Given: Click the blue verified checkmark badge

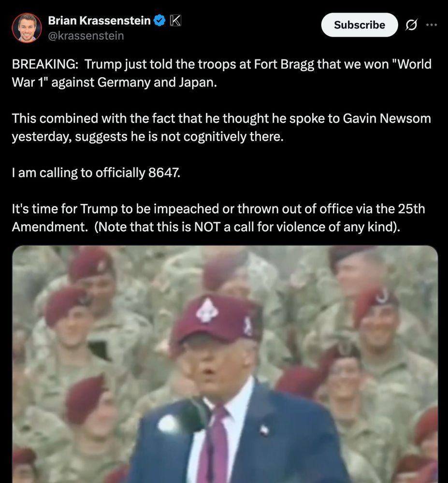Looking at the screenshot, I should click(159, 21).
